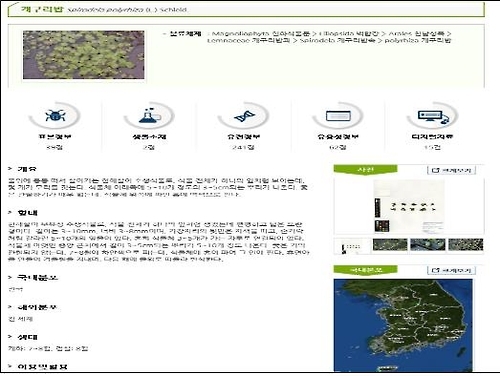Open the genetic info DNA helix icon

[x=244, y=116]
